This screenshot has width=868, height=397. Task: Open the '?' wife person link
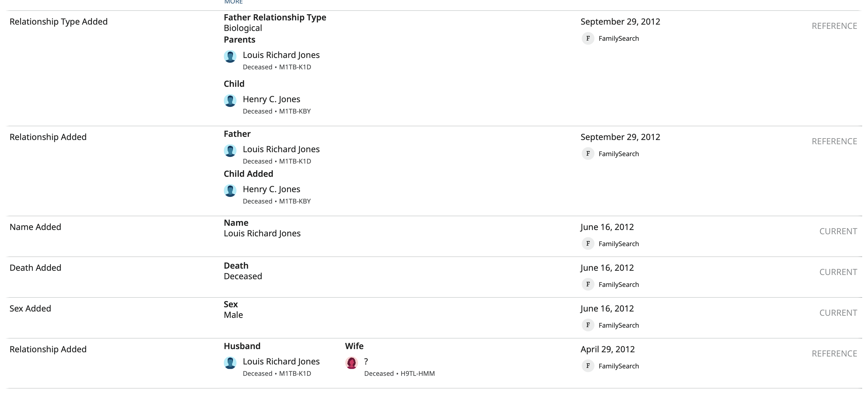[x=366, y=361]
